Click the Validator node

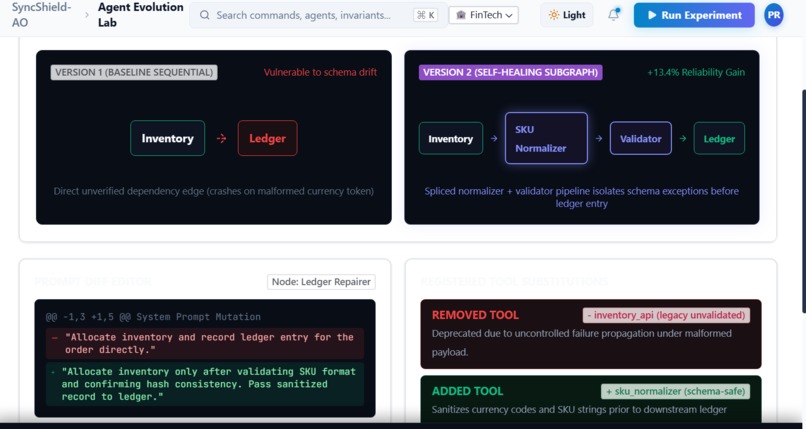click(640, 139)
